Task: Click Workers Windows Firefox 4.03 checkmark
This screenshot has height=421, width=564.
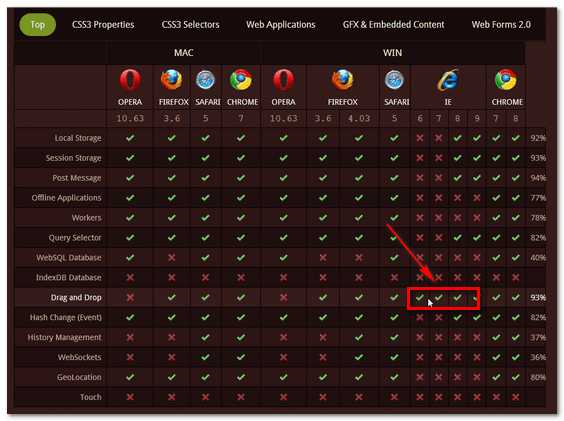Action: [359, 218]
